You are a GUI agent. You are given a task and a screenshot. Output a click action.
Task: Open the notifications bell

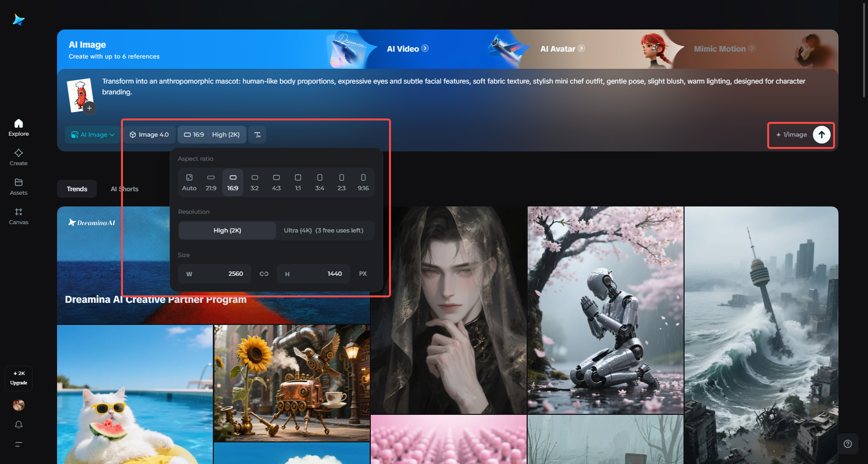[19, 425]
